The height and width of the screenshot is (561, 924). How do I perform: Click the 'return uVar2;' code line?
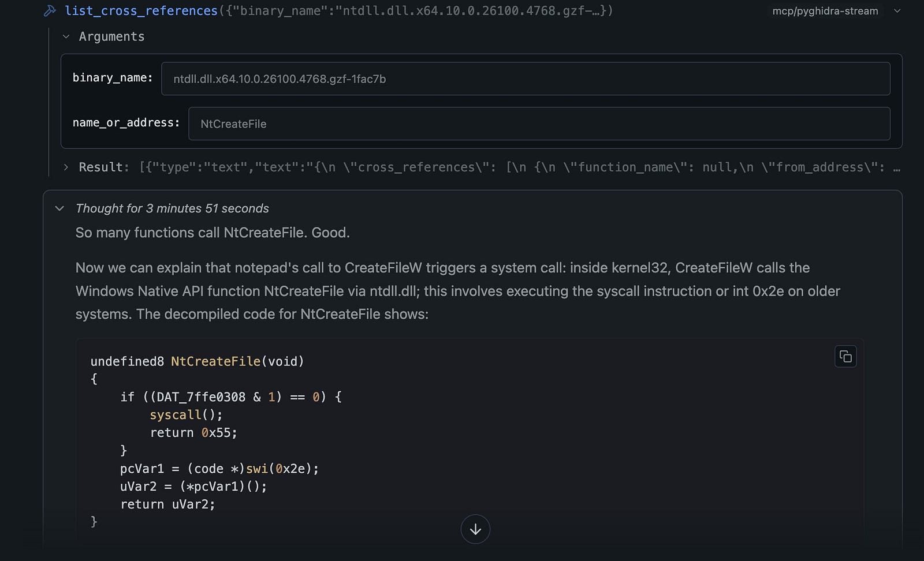[167, 504]
